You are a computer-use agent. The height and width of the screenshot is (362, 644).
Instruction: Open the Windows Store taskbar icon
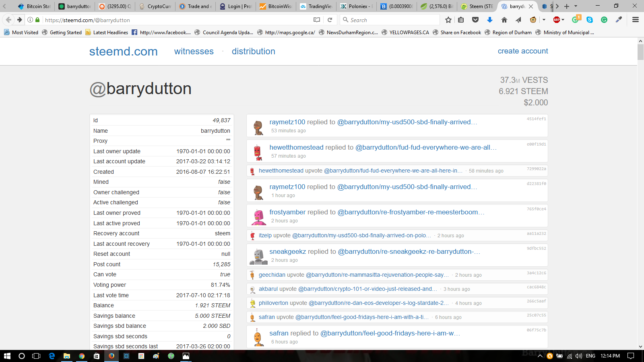(97, 356)
